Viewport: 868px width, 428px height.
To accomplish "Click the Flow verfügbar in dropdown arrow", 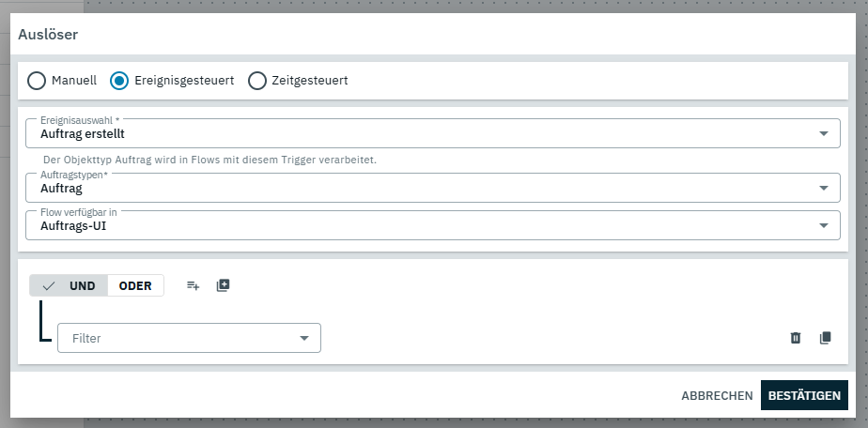I will coord(824,225).
